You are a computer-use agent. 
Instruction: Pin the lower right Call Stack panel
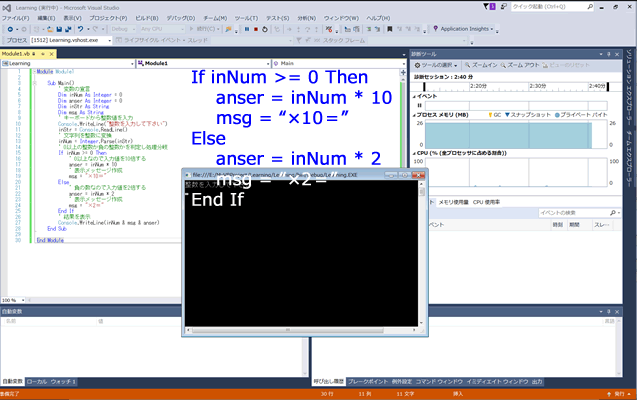click(x=609, y=311)
